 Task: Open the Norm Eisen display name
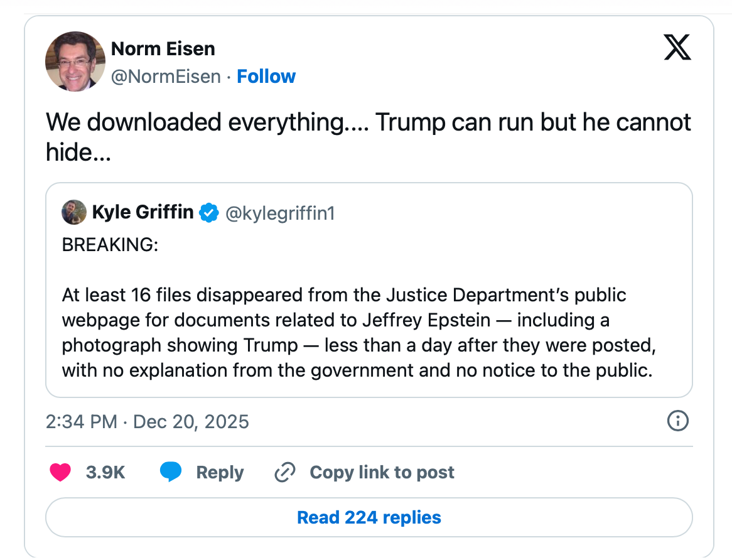[x=163, y=49]
